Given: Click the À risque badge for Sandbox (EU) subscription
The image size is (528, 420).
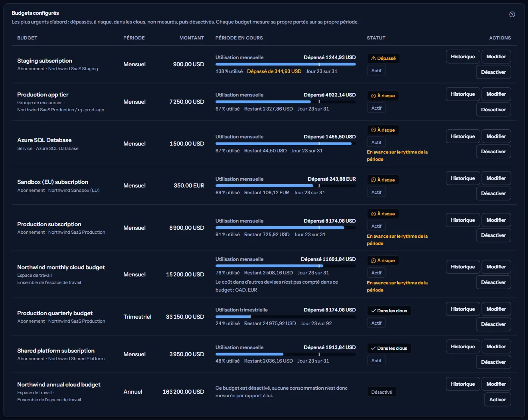Looking at the screenshot, I should (383, 180).
